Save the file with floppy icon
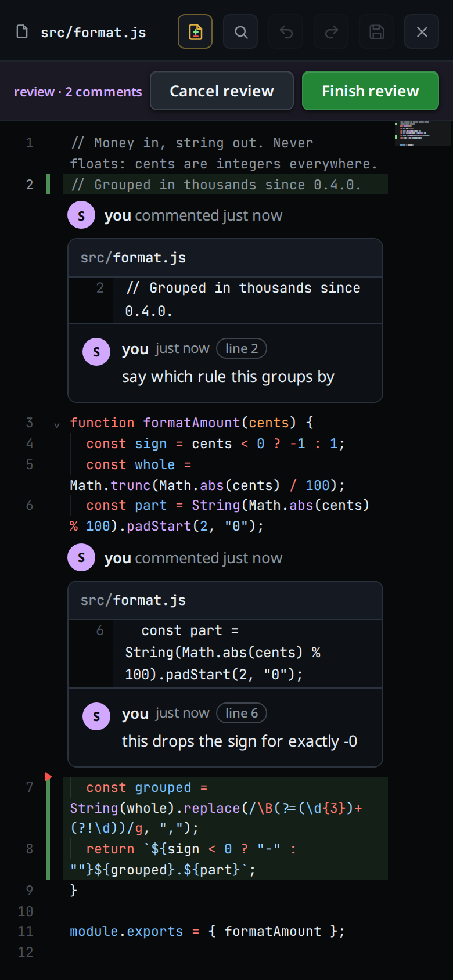Image resolution: width=453 pixels, height=980 pixels. (376, 31)
